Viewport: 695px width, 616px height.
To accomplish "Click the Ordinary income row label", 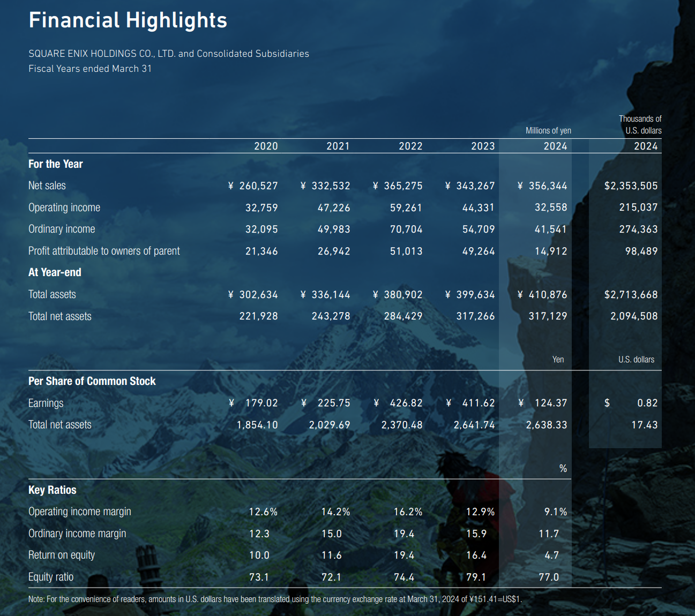I will click(x=62, y=229).
